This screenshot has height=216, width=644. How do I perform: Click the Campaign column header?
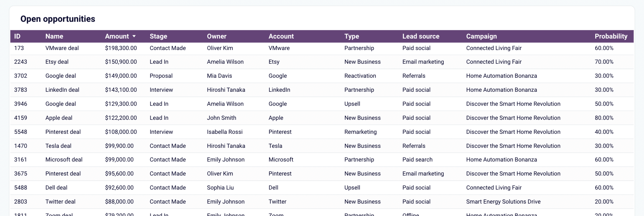pyautogui.click(x=481, y=36)
